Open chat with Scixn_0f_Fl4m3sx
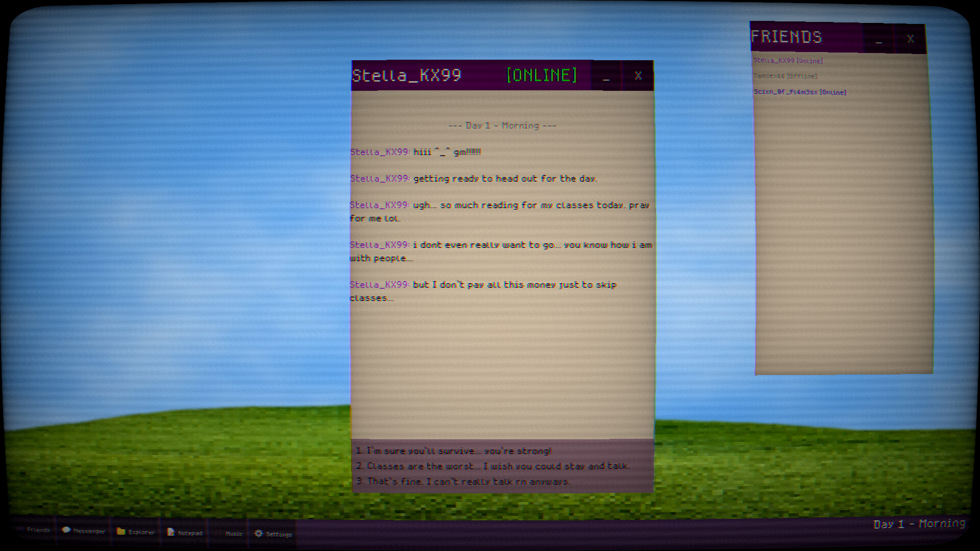Screen dimensions: 980x551 click(800, 92)
